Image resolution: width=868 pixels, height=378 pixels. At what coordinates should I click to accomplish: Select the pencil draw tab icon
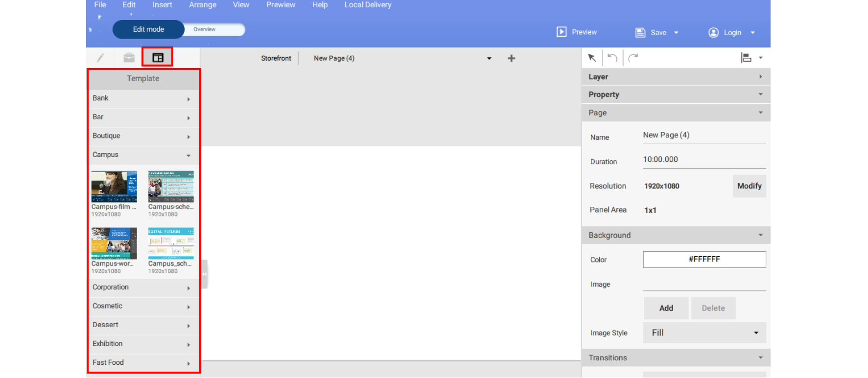[100, 58]
